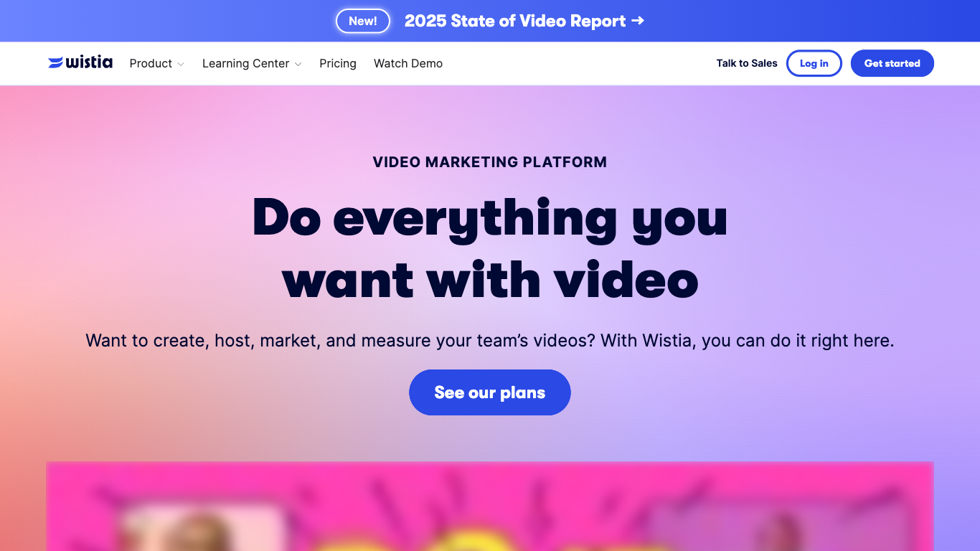The width and height of the screenshot is (980, 551).
Task: Go to the Pricing page
Action: [338, 63]
